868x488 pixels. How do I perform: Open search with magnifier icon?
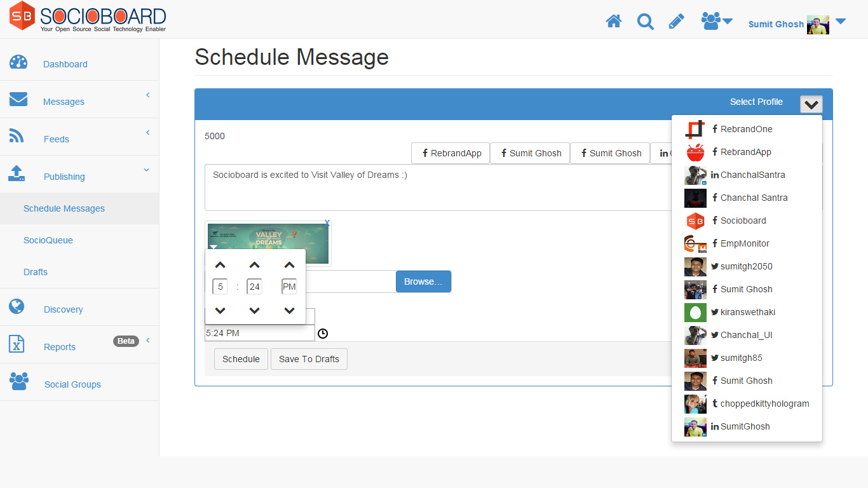pos(646,22)
